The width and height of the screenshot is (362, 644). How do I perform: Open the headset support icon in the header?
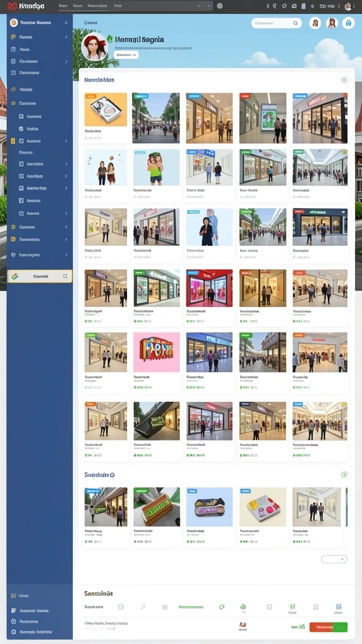(x=348, y=23)
